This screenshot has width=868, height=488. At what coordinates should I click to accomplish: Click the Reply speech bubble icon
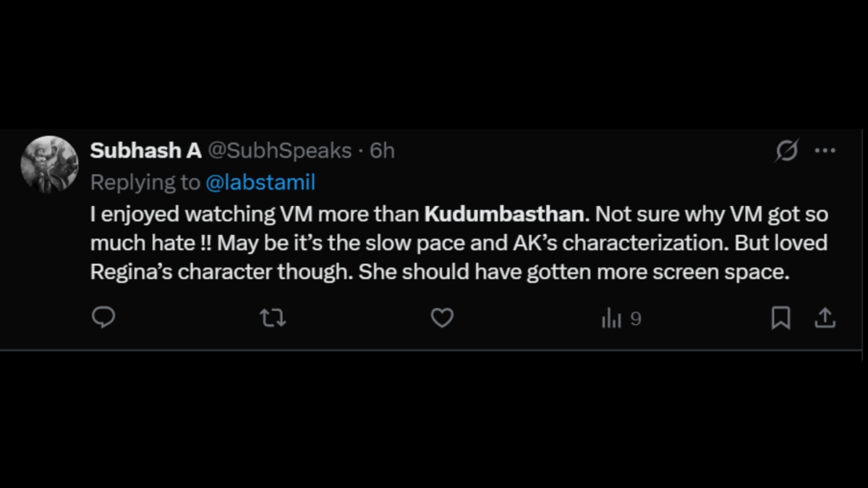(x=104, y=318)
